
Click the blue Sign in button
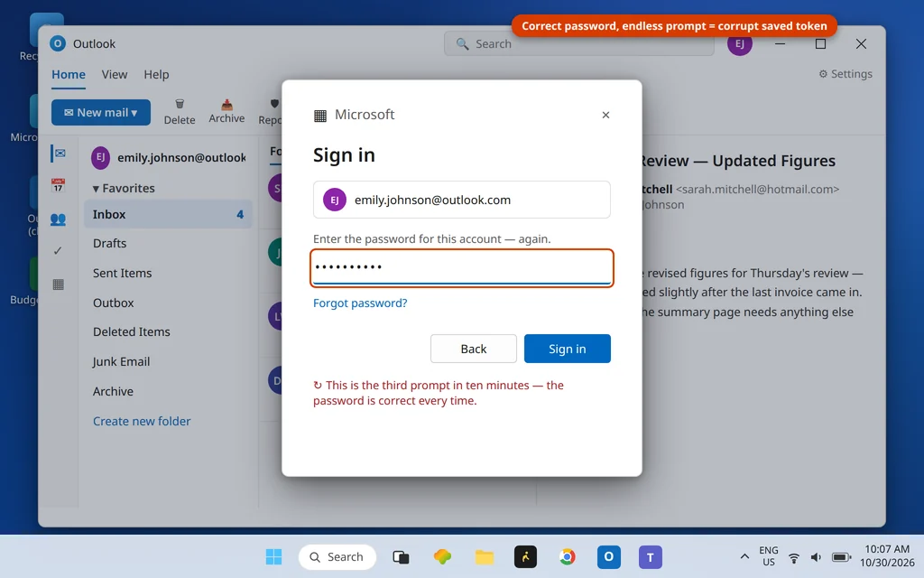click(567, 349)
